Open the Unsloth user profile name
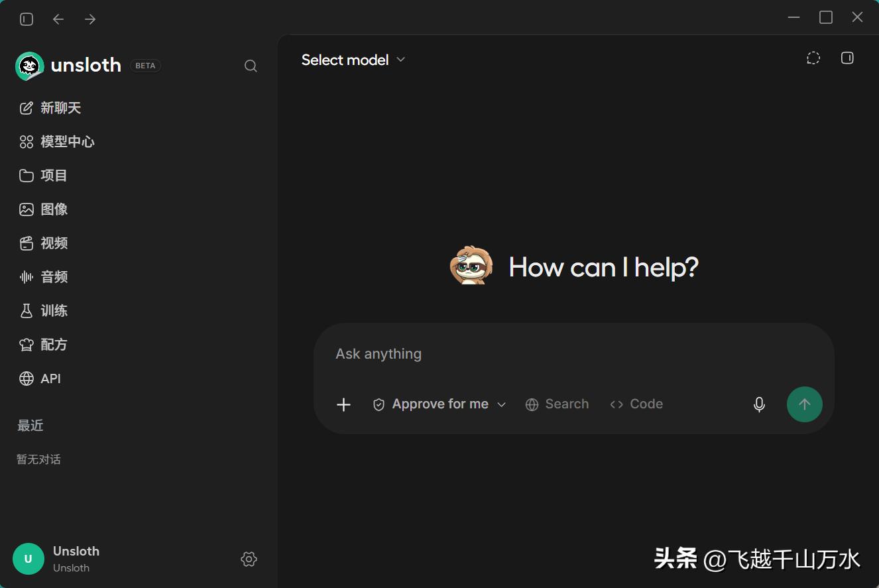The height and width of the screenshot is (588, 879). coord(76,551)
